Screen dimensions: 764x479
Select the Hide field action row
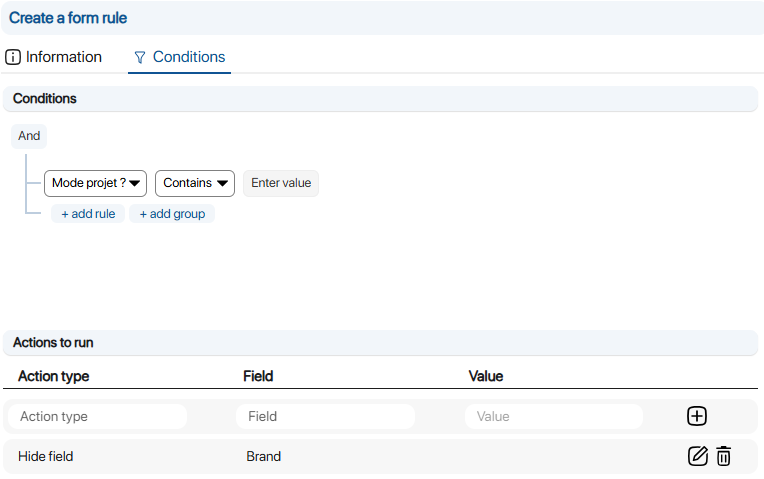click(46, 456)
